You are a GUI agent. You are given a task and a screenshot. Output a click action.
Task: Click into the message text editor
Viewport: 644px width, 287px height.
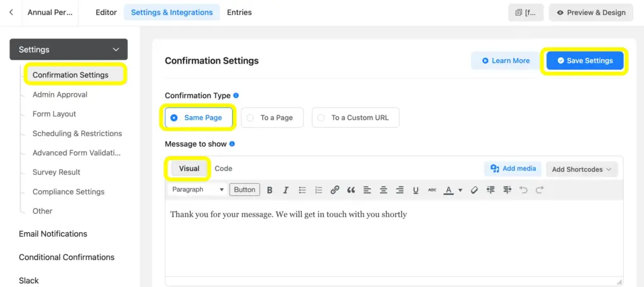tap(394, 238)
